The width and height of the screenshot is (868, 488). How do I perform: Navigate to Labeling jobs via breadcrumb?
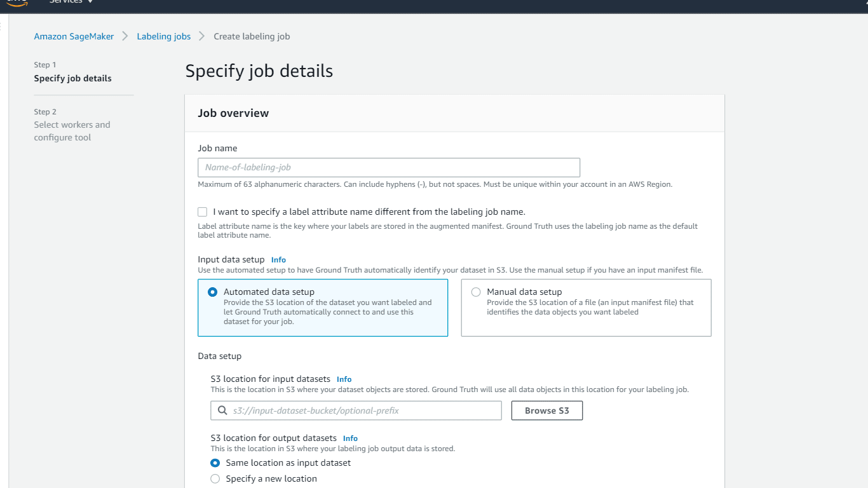[163, 36]
